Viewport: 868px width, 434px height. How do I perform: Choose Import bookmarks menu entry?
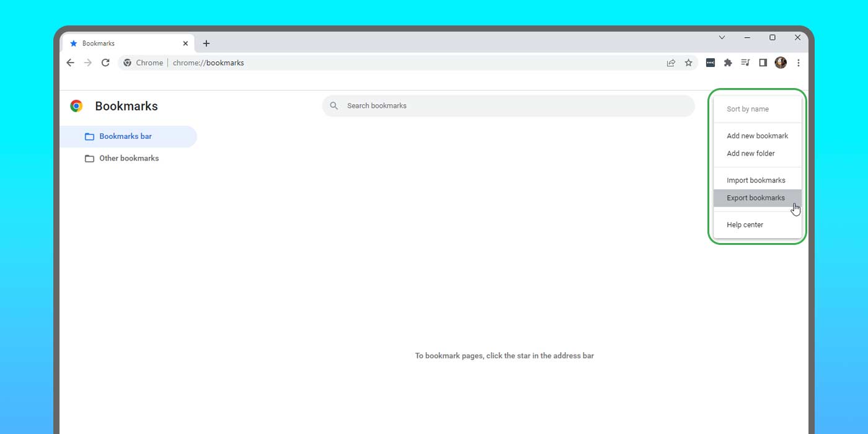[x=756, y=180]
